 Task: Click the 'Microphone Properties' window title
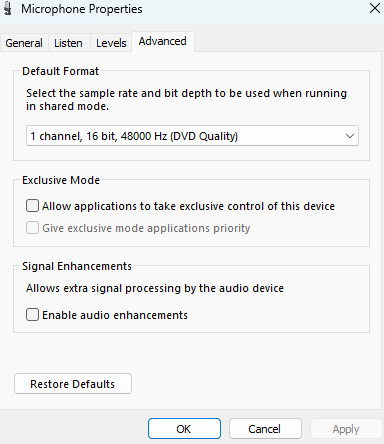pos(82,9)
